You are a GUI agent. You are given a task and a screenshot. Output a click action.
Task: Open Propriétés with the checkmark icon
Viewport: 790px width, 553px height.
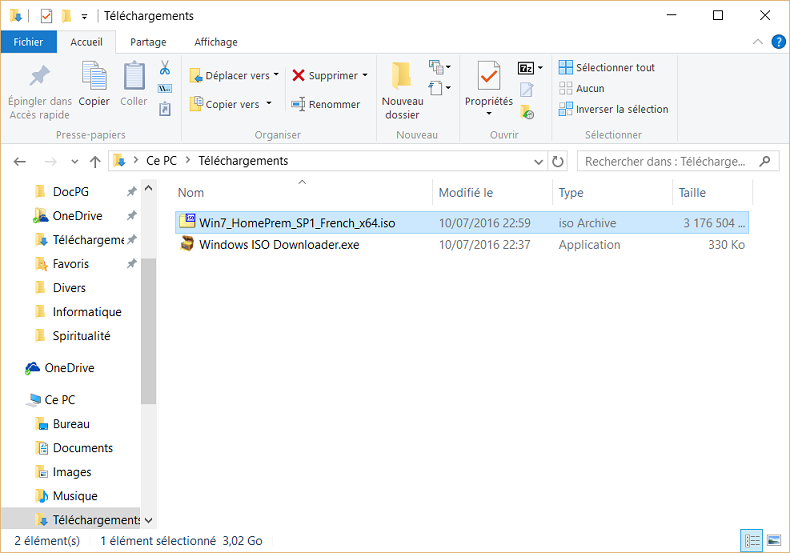[x=489, y=77]
